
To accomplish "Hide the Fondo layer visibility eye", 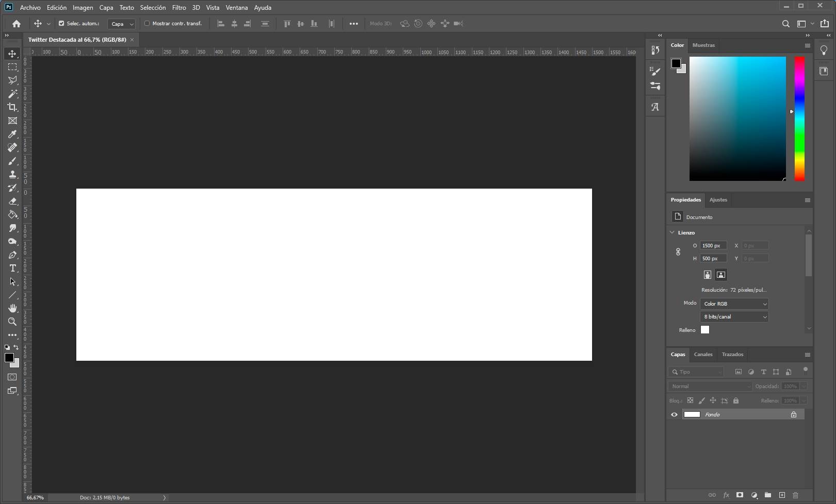I will pyautogui.click(x=674, y=414).
